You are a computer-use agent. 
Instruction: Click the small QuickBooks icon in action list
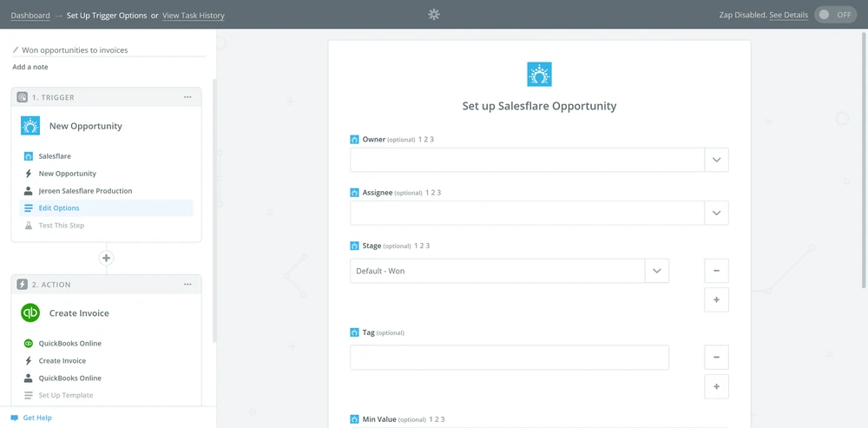[x=29, y=343]
